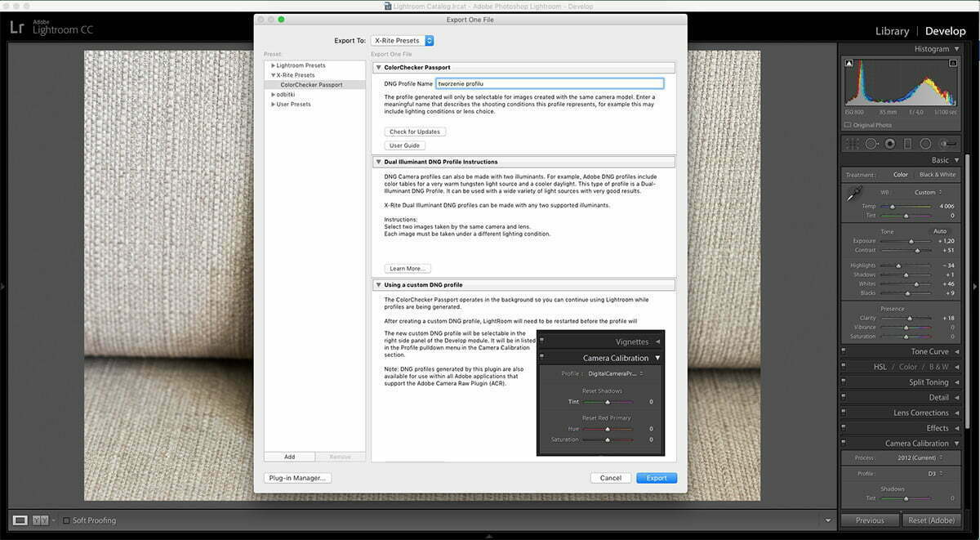Select the Adjustment Brush tool
980x540 pixels.
(x=947, y=143)
